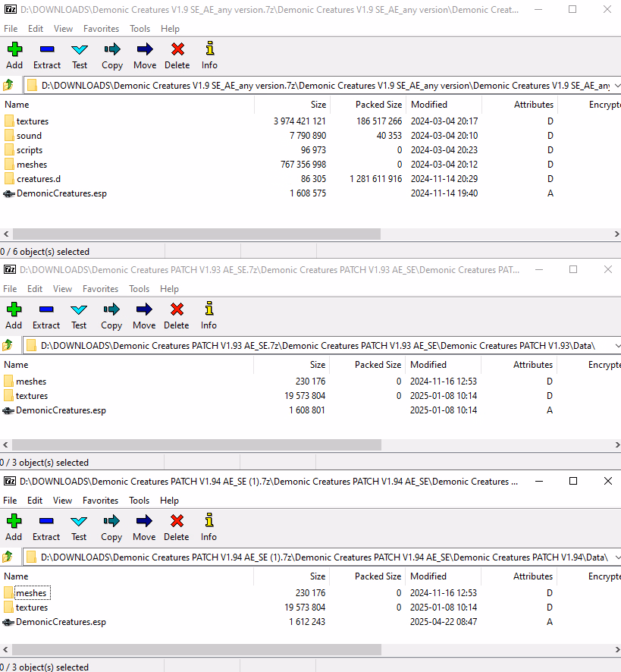Click Extract icon in the PATCH V1.93 window
The height and width of the screenshot is (672, 621).
(46, 309)
